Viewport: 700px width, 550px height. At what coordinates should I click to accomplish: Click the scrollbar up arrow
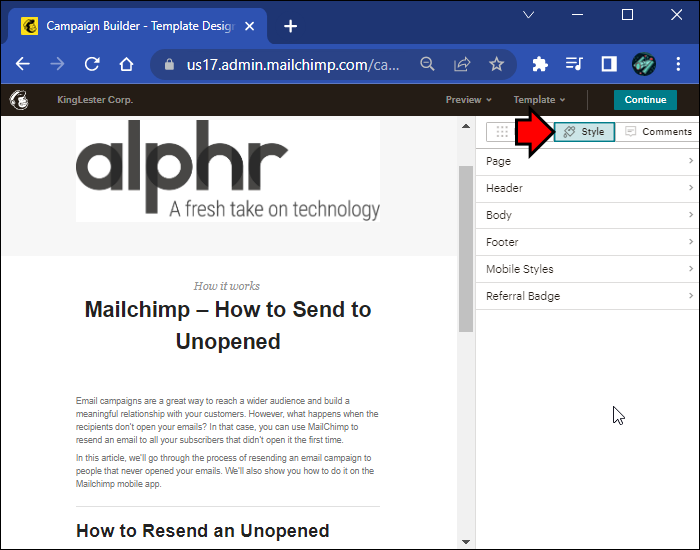pos(466,126)
